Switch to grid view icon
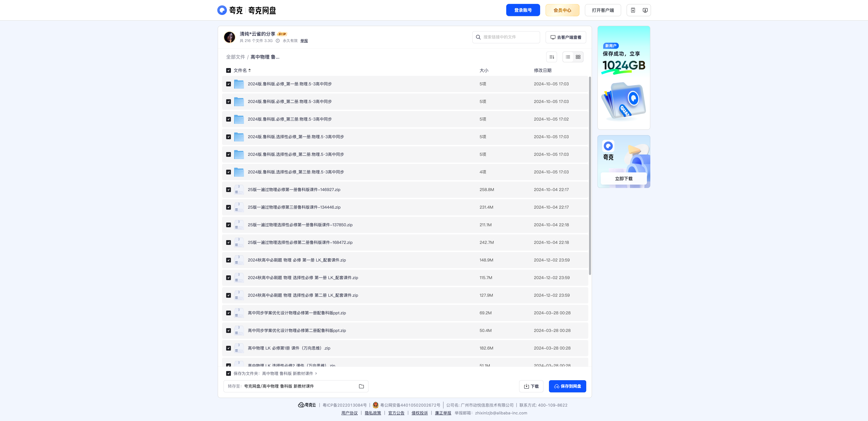The width and height of the screenshot is (868, 421). coord(578,57)
